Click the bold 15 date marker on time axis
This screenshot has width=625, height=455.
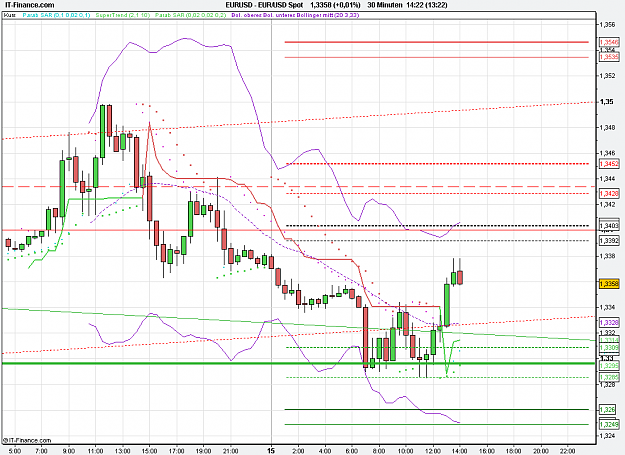[271, 451]
